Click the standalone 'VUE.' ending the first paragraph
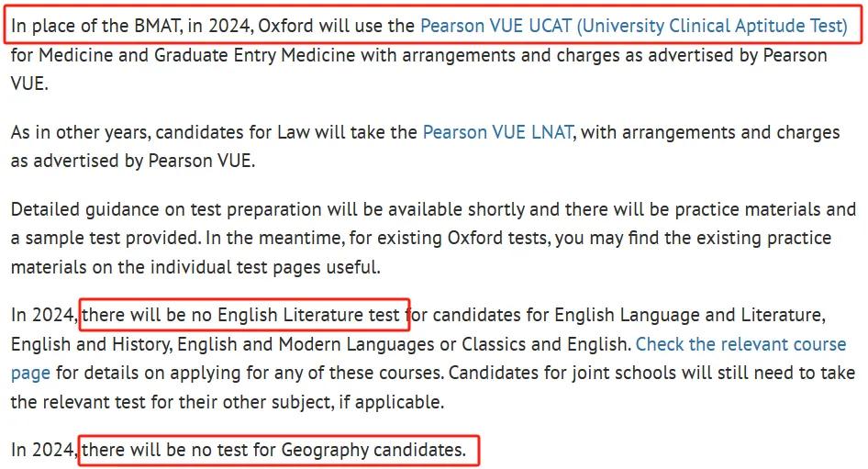Image resolution: width=868 pixels, height=469 pixels. 29,84
